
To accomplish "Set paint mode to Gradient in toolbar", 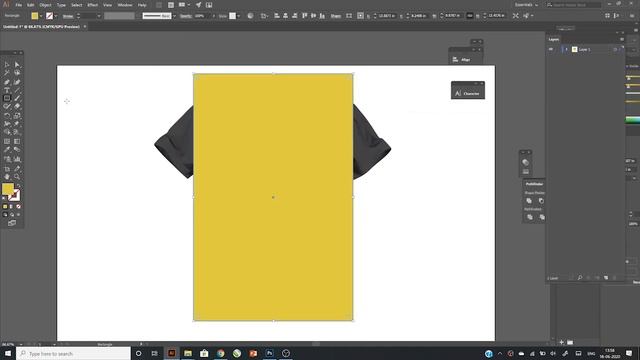I will tap(11, 207).
